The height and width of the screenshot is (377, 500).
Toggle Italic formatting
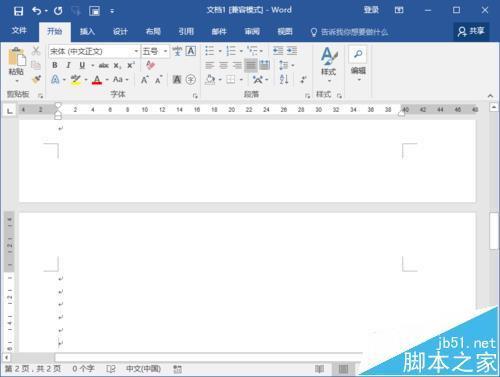(68, 65)
